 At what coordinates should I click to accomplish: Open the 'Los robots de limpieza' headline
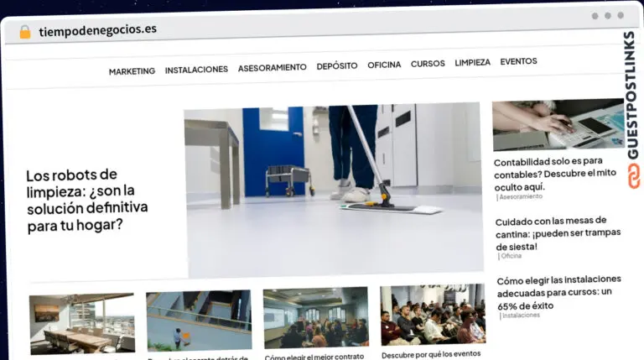click(87, 201)
